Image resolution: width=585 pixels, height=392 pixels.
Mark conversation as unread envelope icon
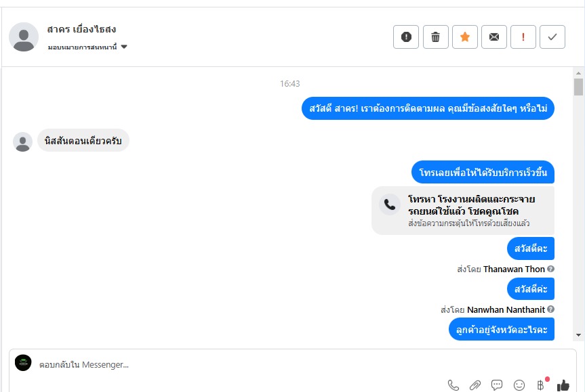[494, 37]
